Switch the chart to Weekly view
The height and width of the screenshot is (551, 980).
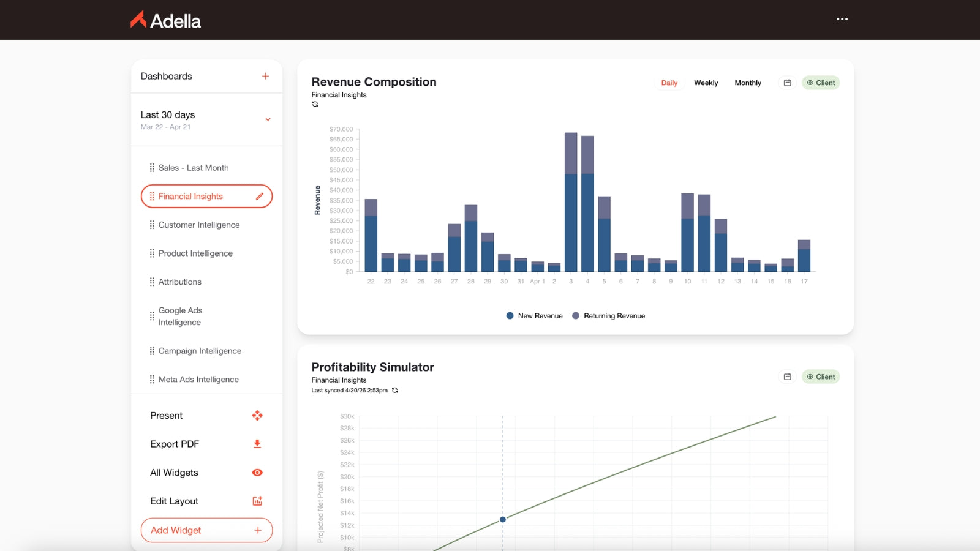point(706,83)
